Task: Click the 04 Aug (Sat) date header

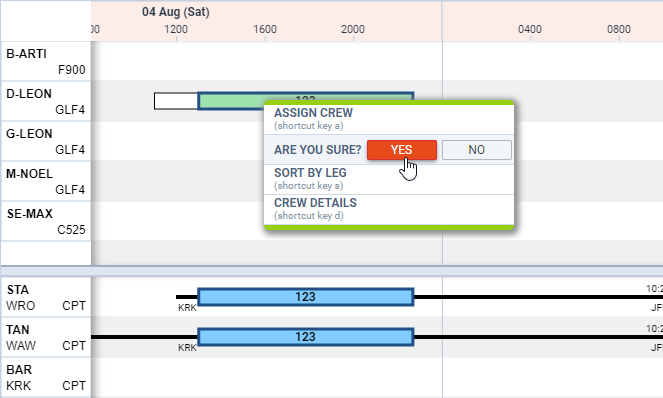Action: click(x=176, y=12)
